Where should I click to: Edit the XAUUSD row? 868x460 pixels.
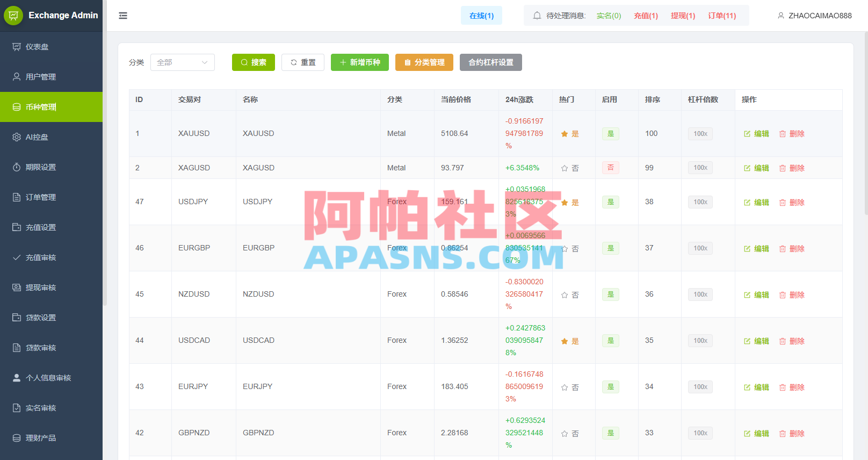(x=756, y=134)
